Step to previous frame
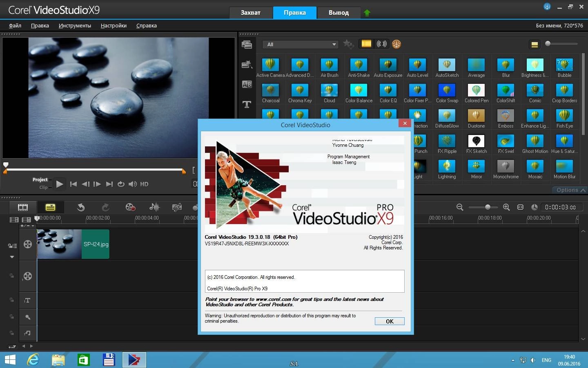 (85, 184)
